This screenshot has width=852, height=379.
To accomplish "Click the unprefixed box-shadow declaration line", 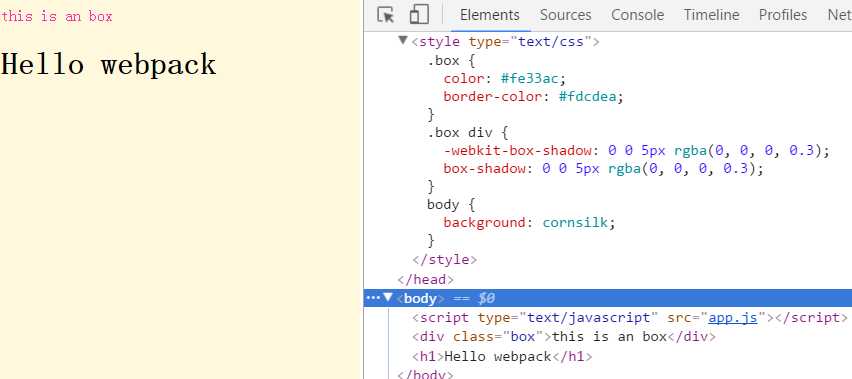I will click(x=604, y=169).
